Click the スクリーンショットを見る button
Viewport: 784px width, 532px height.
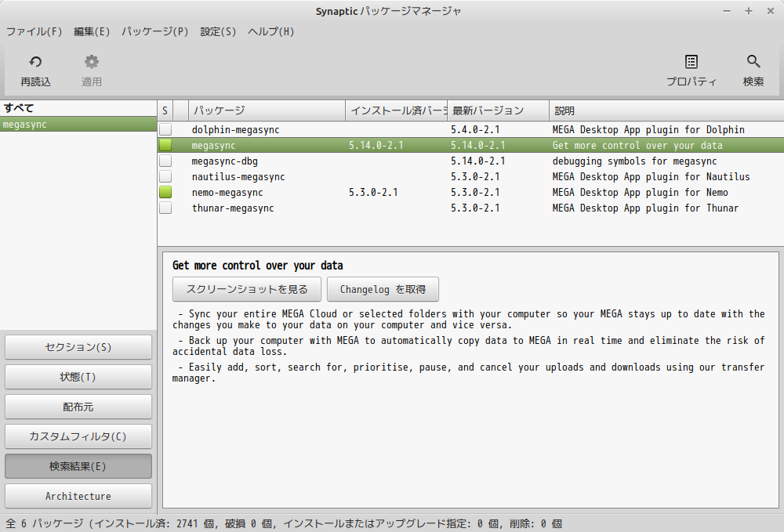(247, 289)
